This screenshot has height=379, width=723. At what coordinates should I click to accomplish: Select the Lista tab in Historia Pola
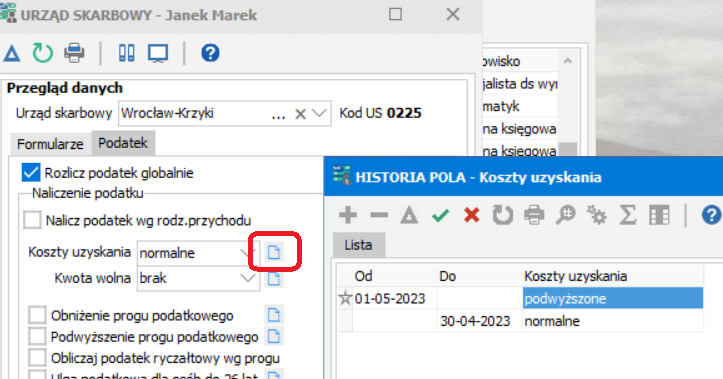(x=358, y=245)
